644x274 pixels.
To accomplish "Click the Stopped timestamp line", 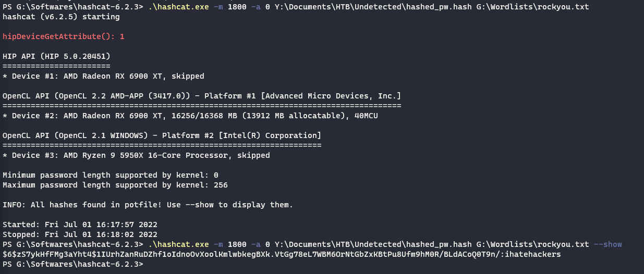I will click(80, 234).
